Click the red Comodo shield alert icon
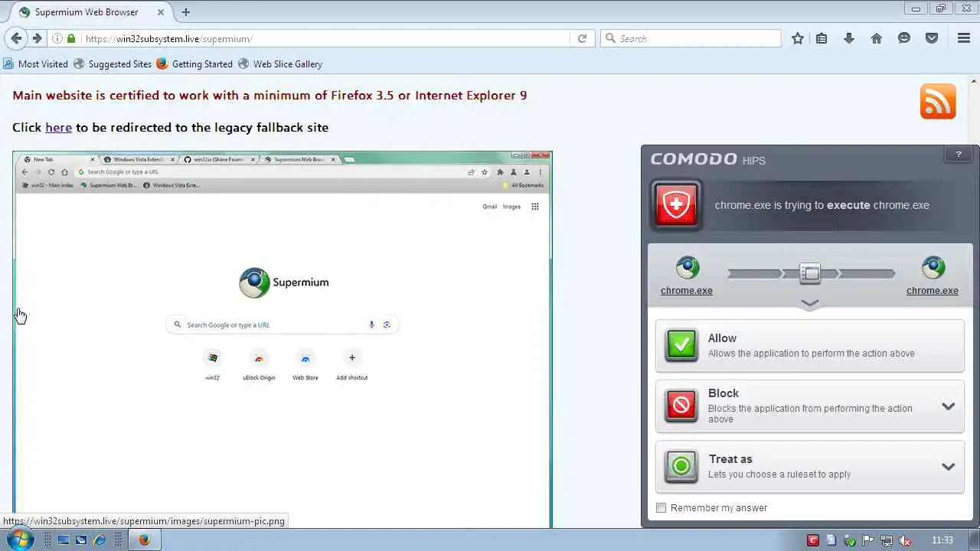 pyautogui.click(x=676, y=205)
